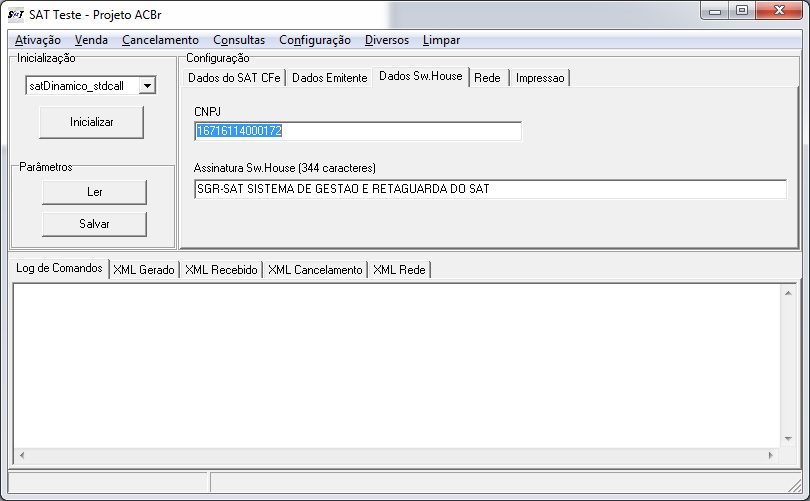Switch to XML Gerado tab

point(144,270)
